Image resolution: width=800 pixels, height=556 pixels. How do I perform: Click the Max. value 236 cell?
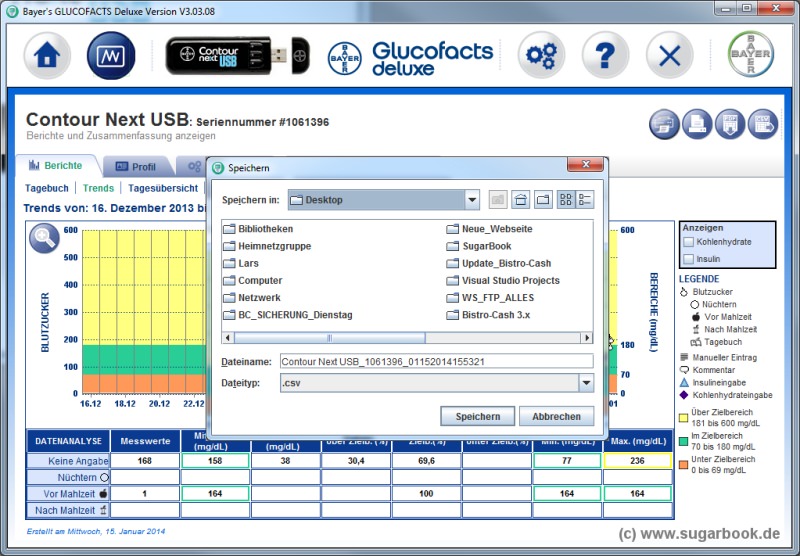click(637, 461)
